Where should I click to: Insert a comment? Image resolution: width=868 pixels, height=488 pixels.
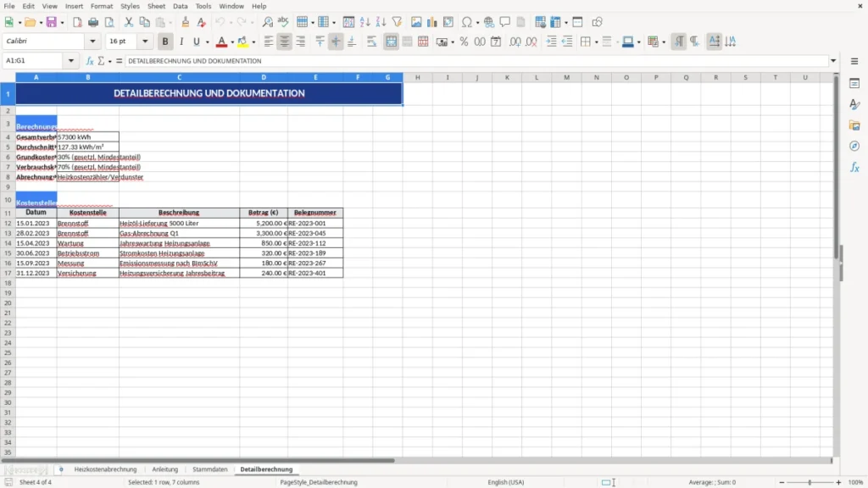[x=505, y=22]
